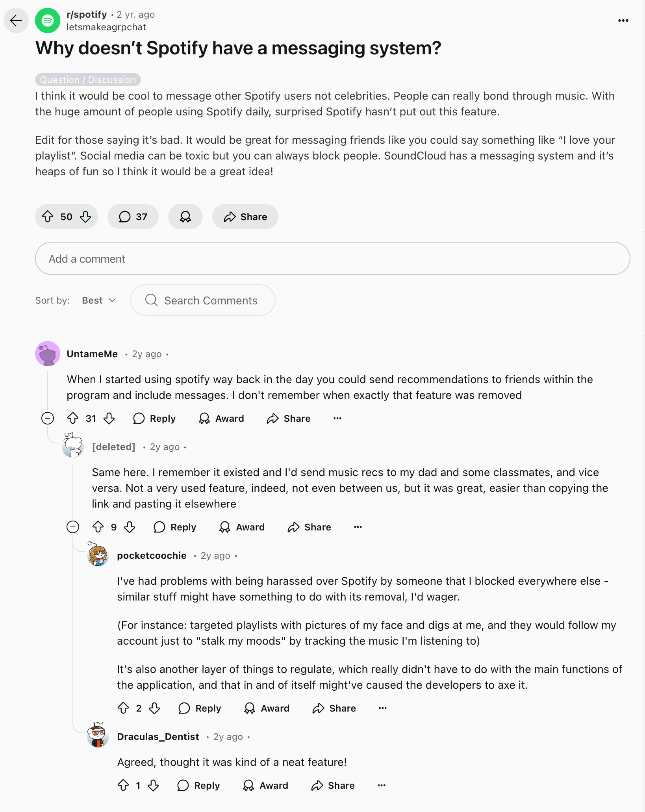Click the post's Share button
Viewport: 645px width, 812px height.
pos(245,217)
